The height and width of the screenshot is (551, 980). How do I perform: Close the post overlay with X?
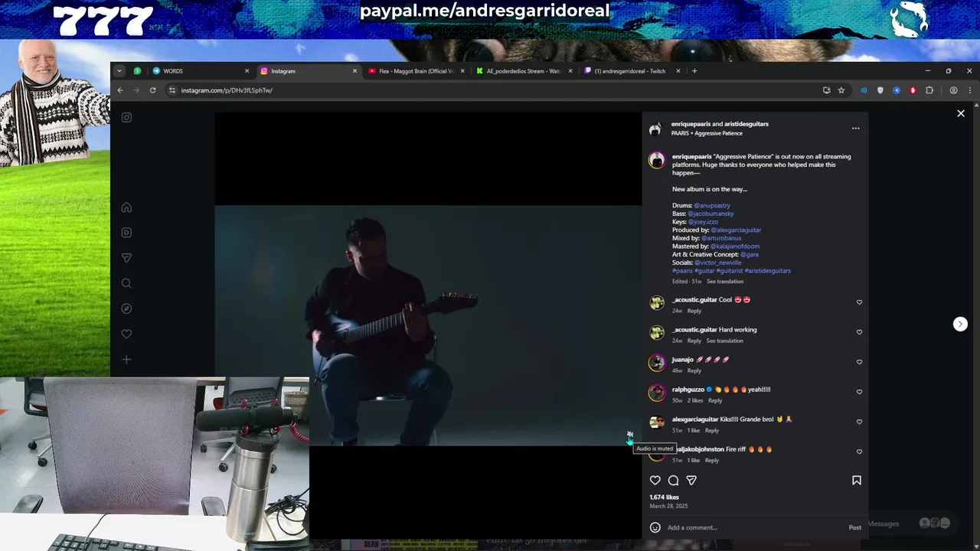click(x=961, y=113)
